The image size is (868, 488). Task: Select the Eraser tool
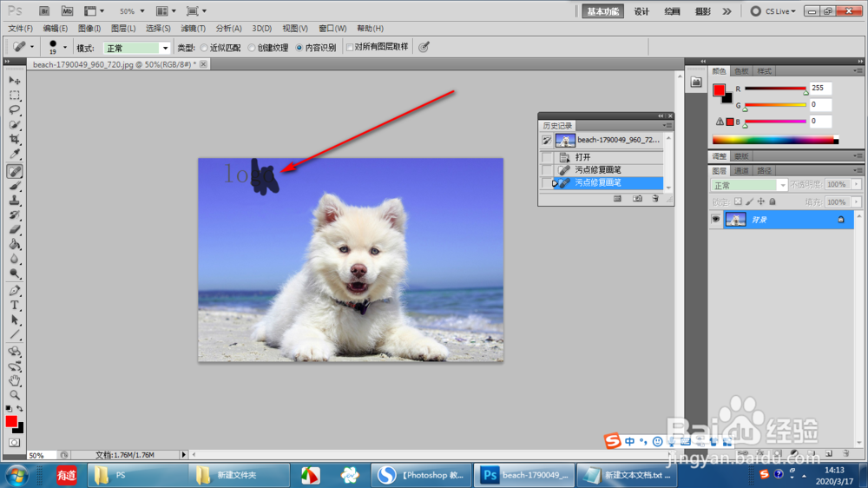(x=15, y=229)
